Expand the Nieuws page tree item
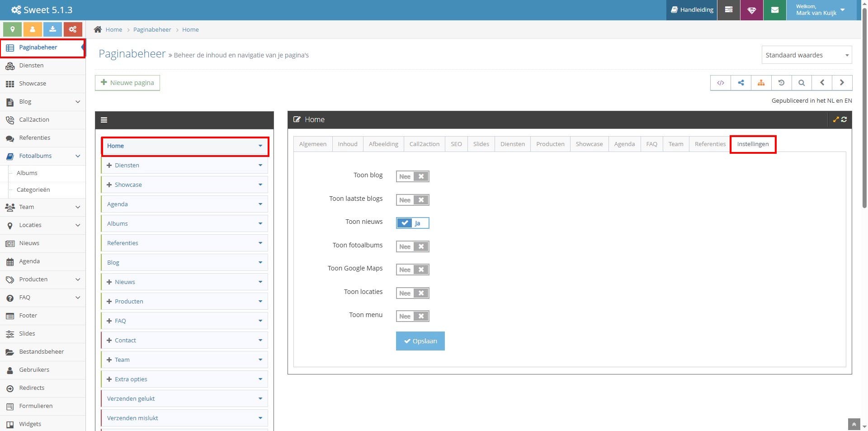 (109, 282)
